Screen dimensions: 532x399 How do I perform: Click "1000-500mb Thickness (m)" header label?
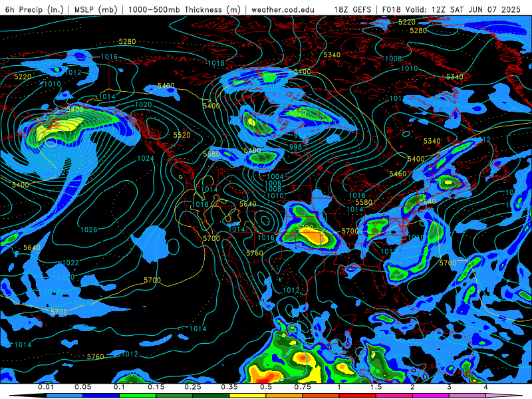(184, 9)
